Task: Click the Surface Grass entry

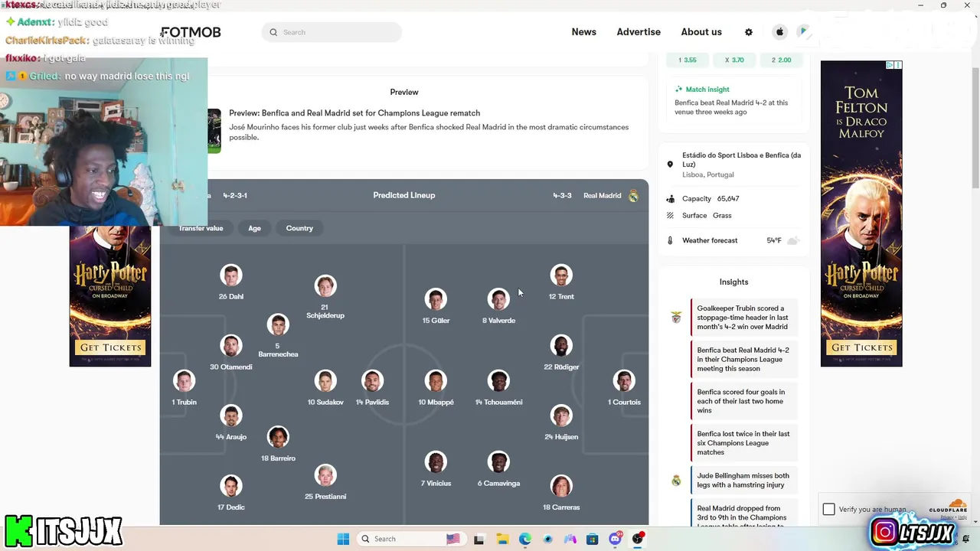Action: pos(707,216)
